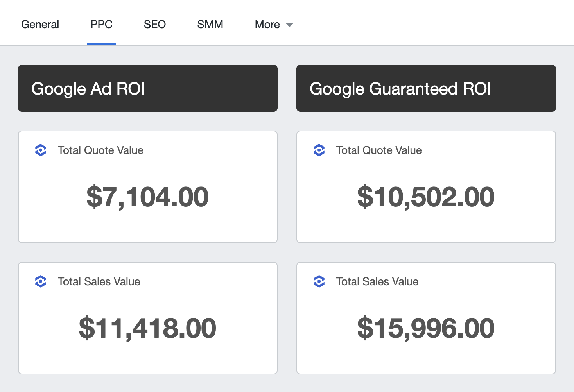Viewport: 574px width, 392px height.
Task: Select the PPC tab
Action: pos(101,24)
